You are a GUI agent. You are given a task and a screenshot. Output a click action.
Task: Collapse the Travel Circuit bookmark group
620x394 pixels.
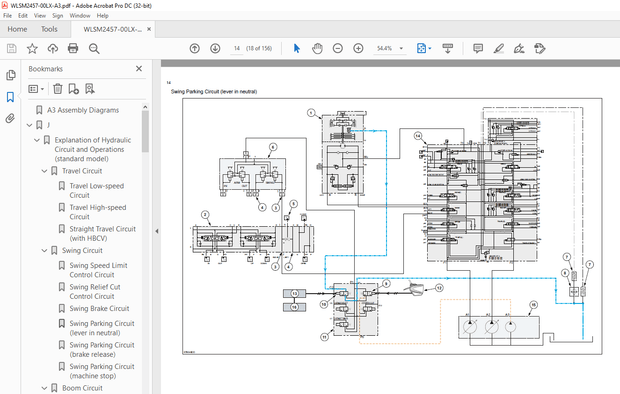pyautogui.click(x=44, y=171)
